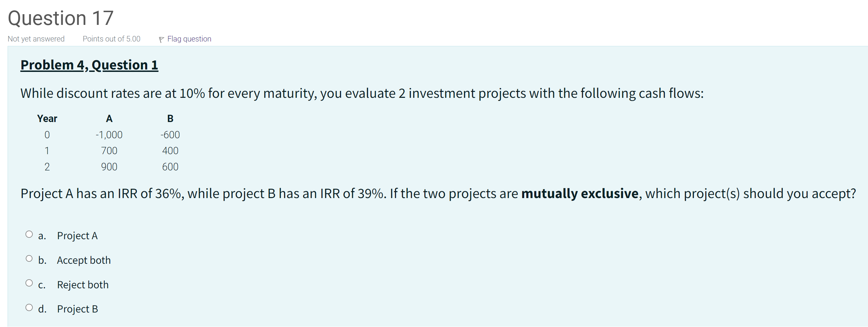Click the Project A answer text
868x327 pixels.
77,235
